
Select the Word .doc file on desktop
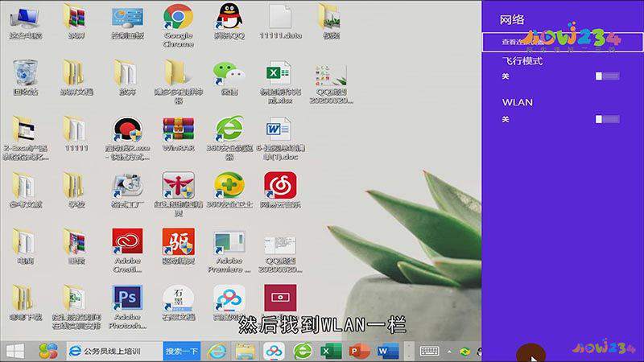click(x=280, y=130)
